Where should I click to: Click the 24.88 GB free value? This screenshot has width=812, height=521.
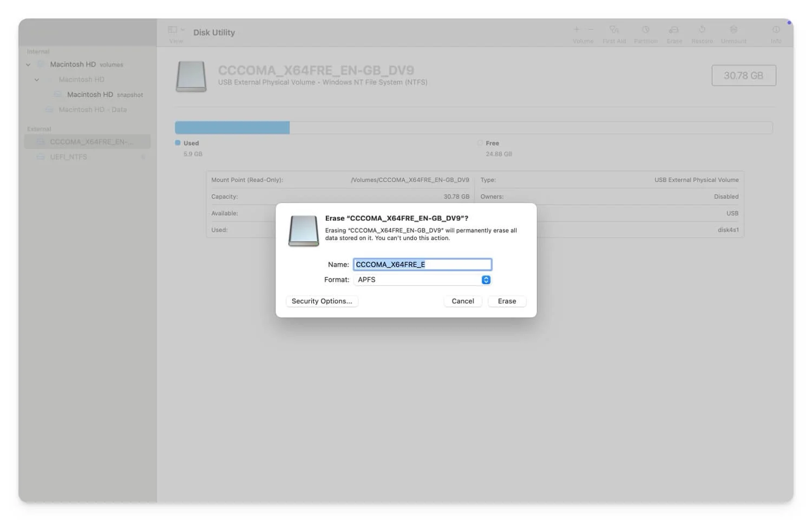499,154
